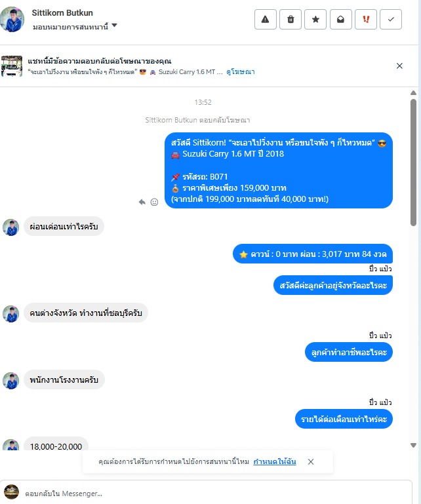Delete conversation with the trash icon
The image size is (421, 504).
(x=291, y=20)
